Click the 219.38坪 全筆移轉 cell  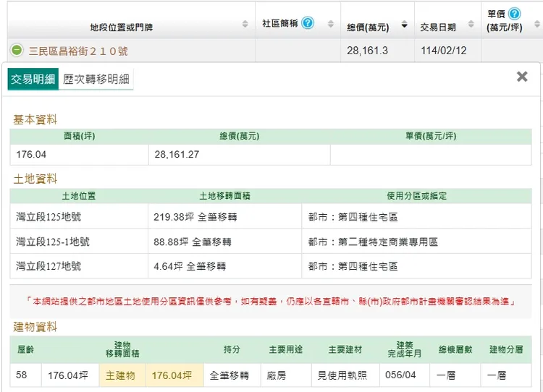pos(224,216)
